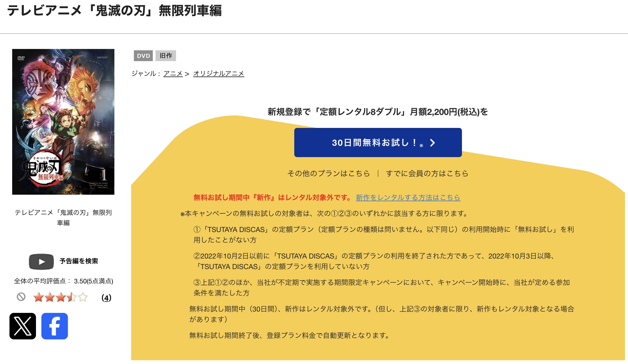Share on Facebook icon

pyautogui.click(x=55, y=326)
